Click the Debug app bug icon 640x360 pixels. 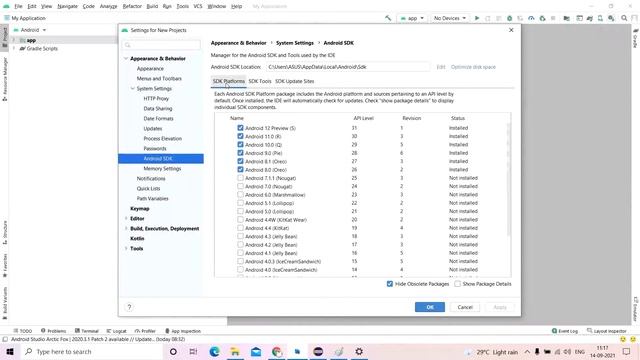point(509,18)
